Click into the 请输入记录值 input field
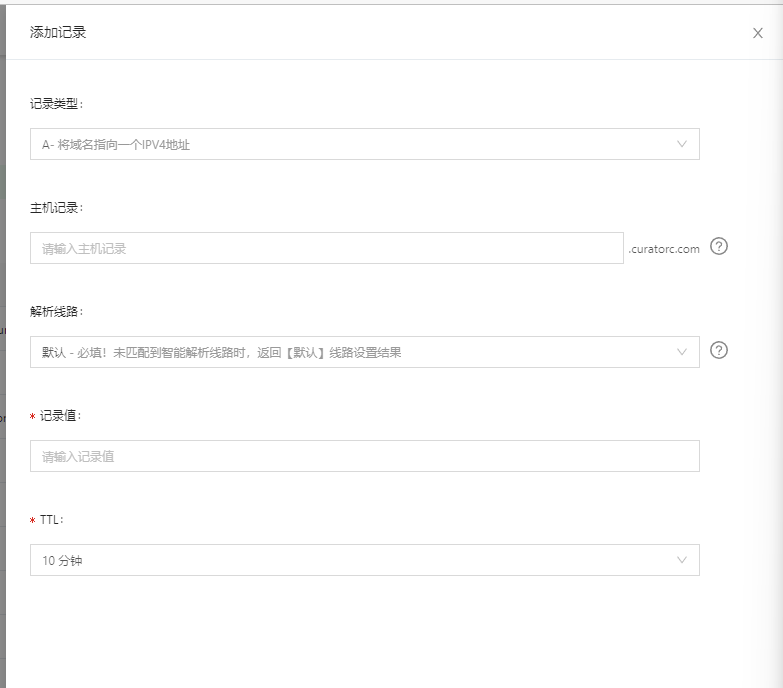 pyautogui.click(x=364, y=456)
